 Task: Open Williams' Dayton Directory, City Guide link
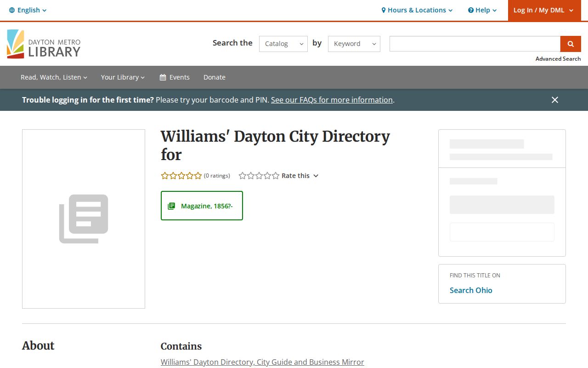tap(262, 362)
